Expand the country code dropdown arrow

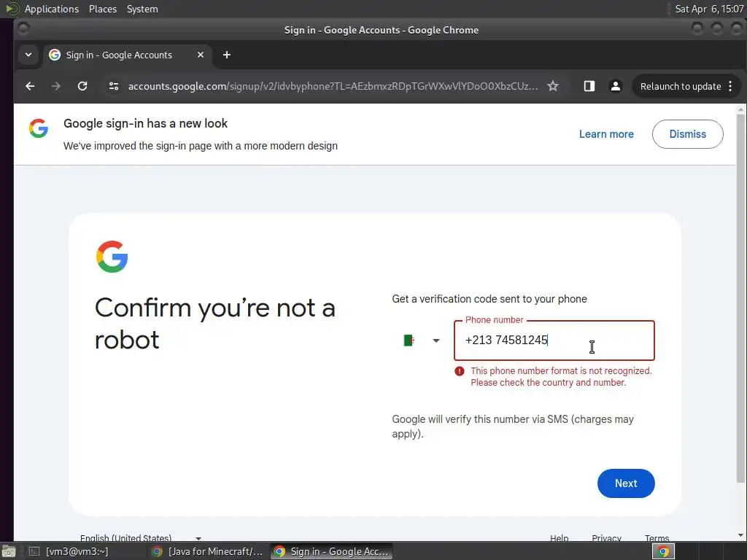(x=436, y=341)
